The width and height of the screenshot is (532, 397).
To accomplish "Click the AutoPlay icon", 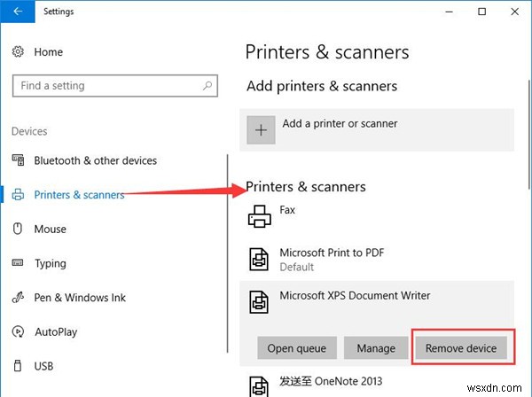I will coord(18,332).
